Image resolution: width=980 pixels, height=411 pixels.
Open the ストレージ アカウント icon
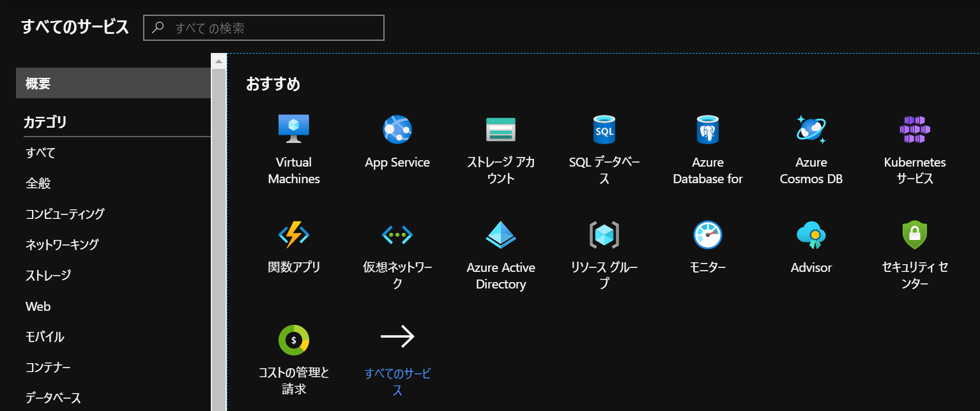pyautogui.click(x=501, y=129)
